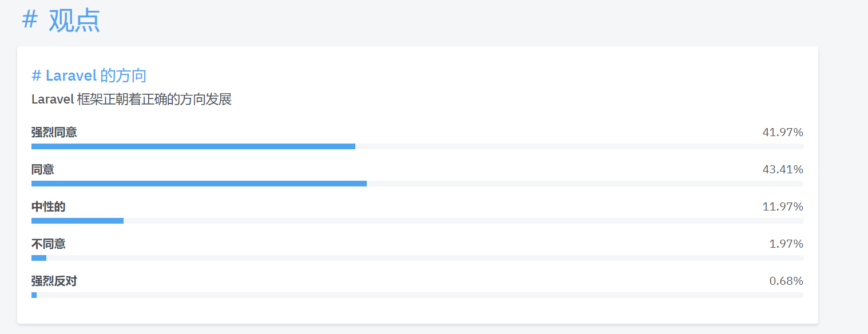Click the 强烈同意 label
This screenshot has height=334, width=868.
tap(54, 132)
